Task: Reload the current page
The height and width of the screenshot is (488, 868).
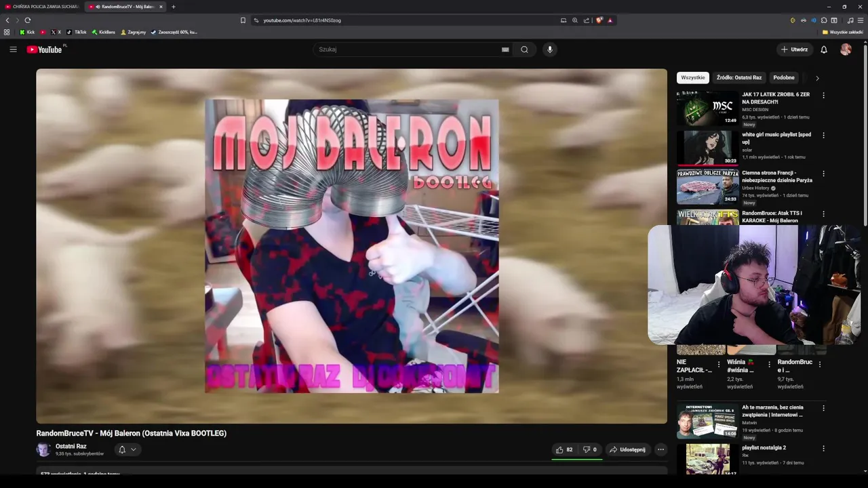Action: click(28, 20)
